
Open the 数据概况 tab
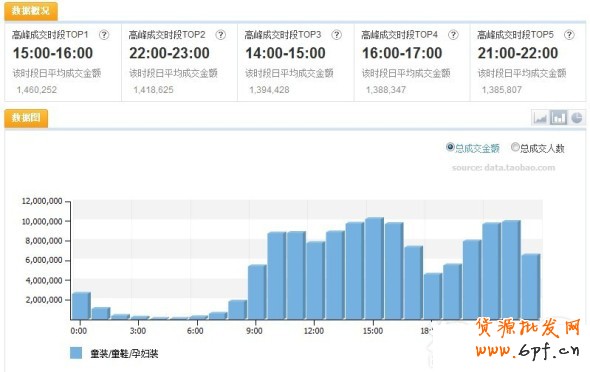tap(31, 11)
